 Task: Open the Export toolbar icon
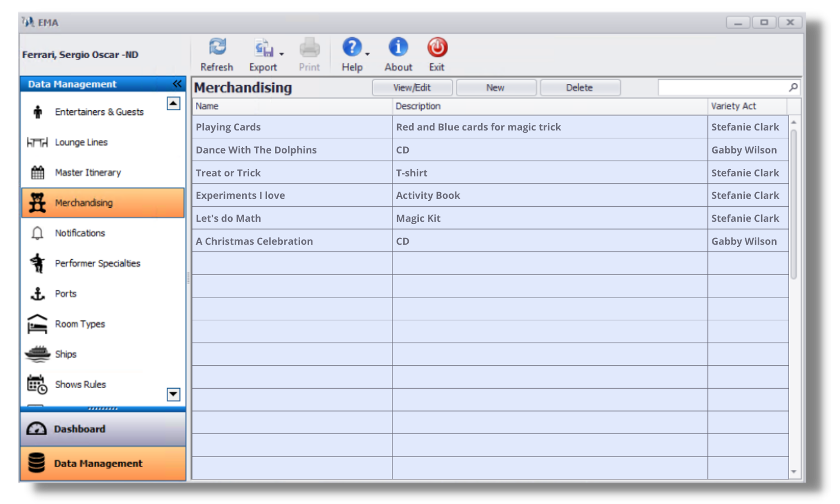(262, 48)
